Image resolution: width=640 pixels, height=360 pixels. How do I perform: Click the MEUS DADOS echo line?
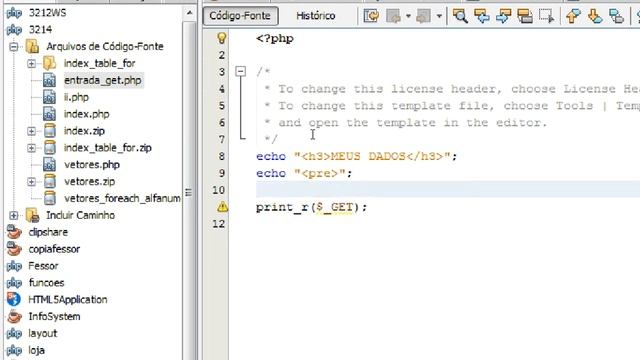pyautogui.click(x=357, y=156)
